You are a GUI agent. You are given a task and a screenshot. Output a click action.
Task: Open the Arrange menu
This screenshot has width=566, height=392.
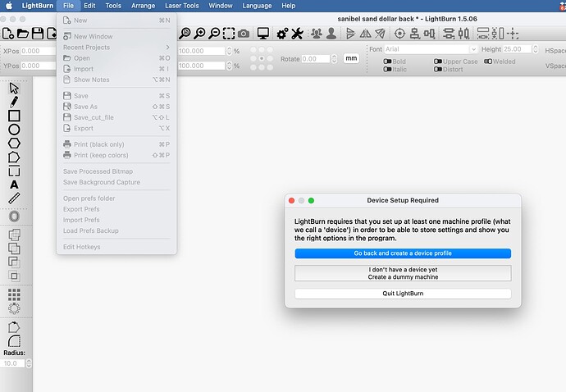point(143,6)
